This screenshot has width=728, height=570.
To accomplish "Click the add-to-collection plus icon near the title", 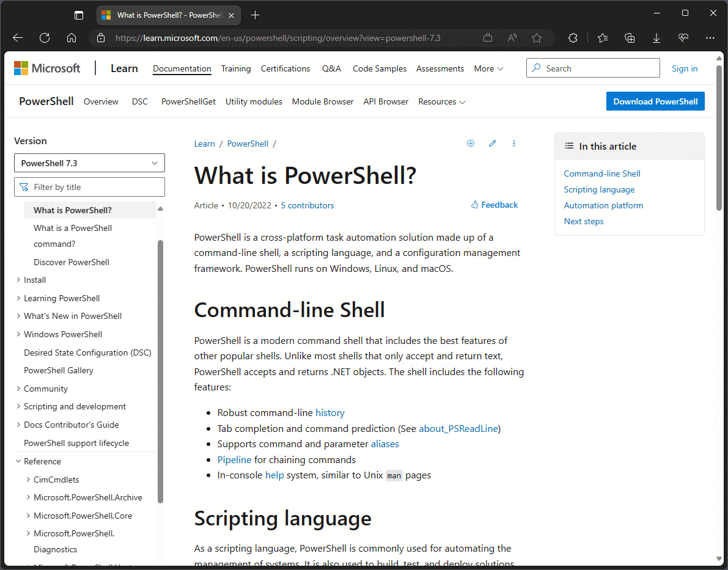I will (471, 143).
